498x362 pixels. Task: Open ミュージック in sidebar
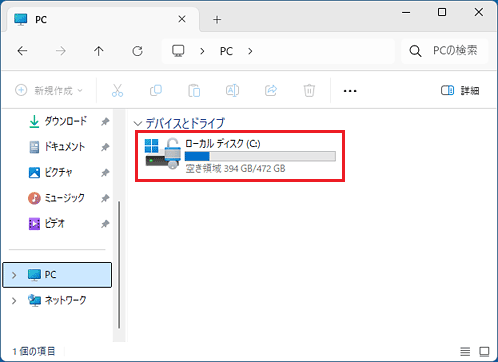pos(56,198)
